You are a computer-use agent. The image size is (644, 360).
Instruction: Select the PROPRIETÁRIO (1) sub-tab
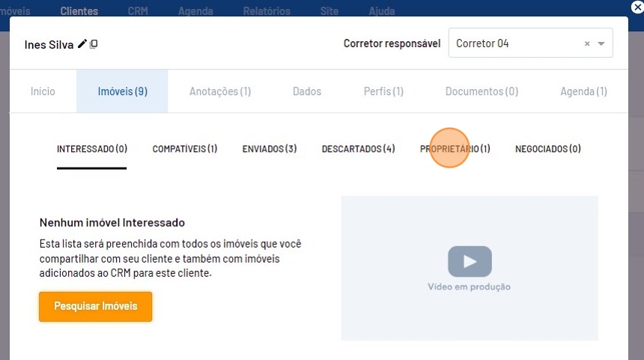[x=455, y=149]
